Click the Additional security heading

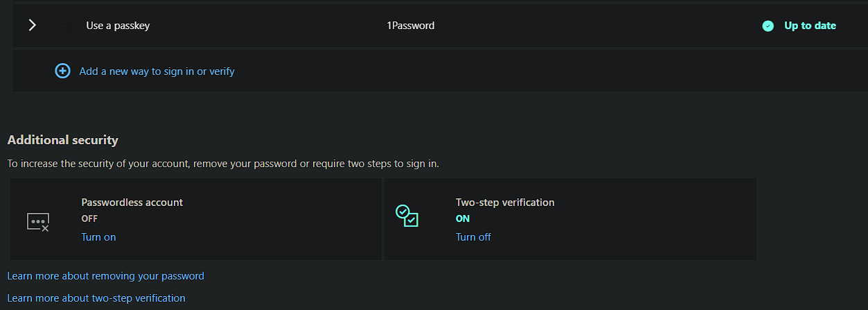(x=63, y=140)
